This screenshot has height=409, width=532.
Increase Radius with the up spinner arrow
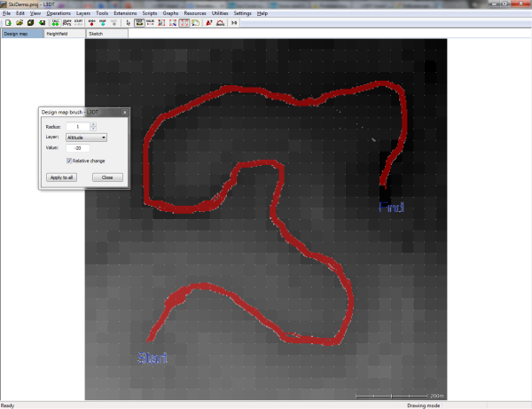coord(93,125)
